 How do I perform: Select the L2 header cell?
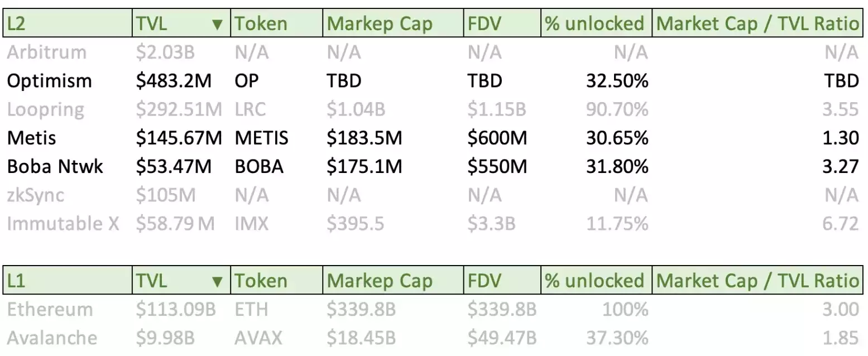[x=67, y=23]
